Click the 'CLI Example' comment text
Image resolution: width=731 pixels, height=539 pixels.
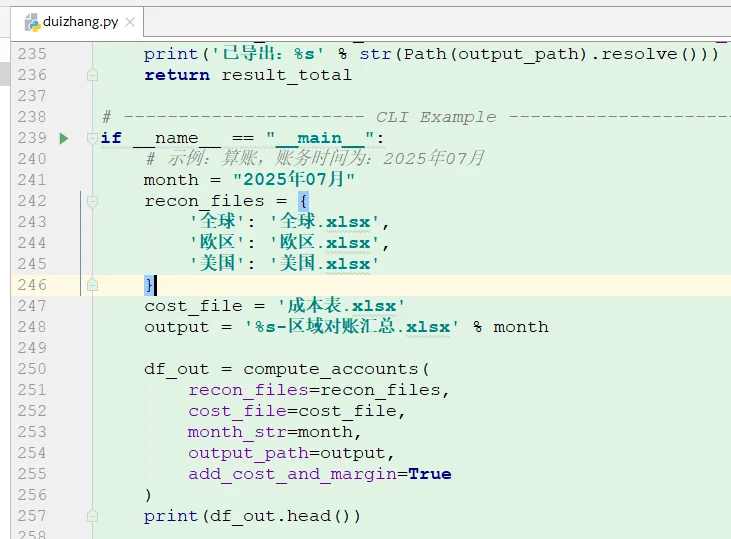point(436,117)
